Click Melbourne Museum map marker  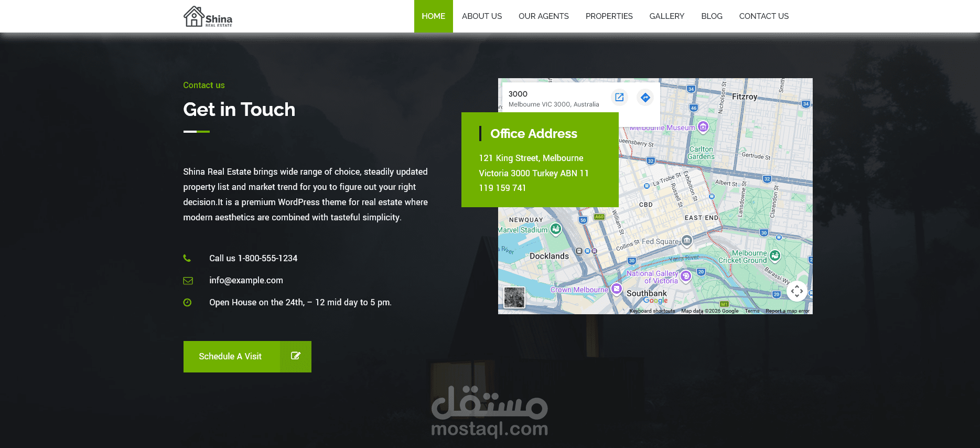tap(703, 126)
